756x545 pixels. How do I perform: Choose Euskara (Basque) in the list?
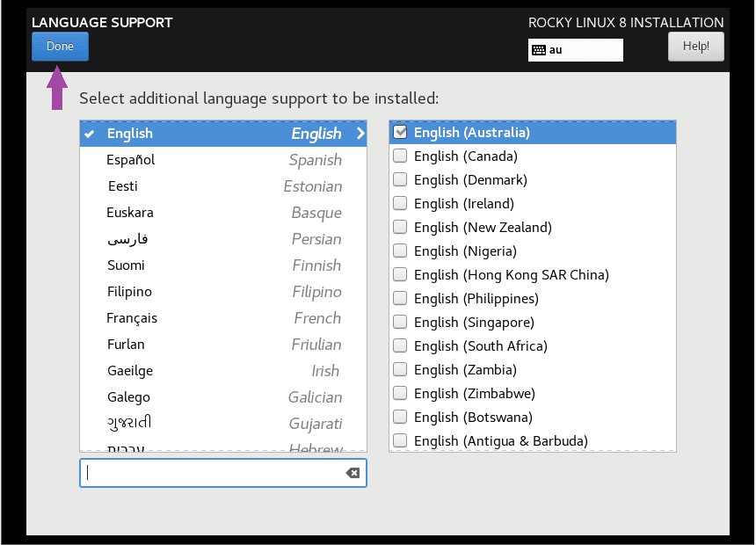pos(223,213)
